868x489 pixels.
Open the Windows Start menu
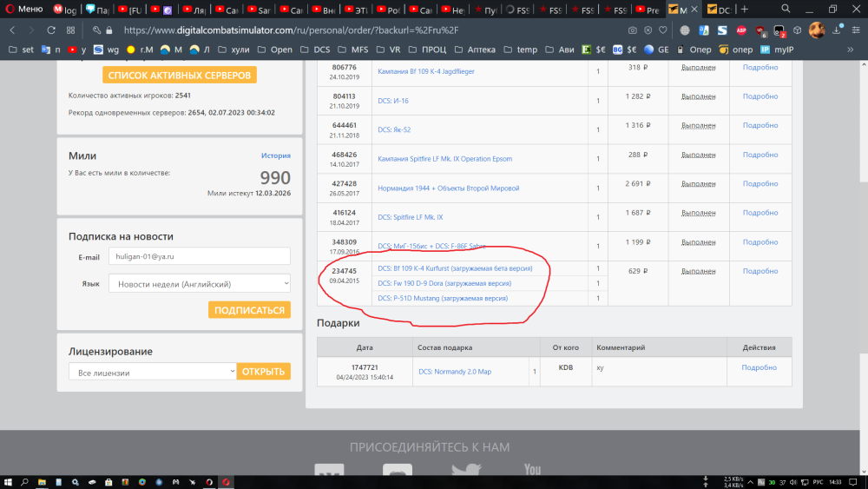coord(8,482)
